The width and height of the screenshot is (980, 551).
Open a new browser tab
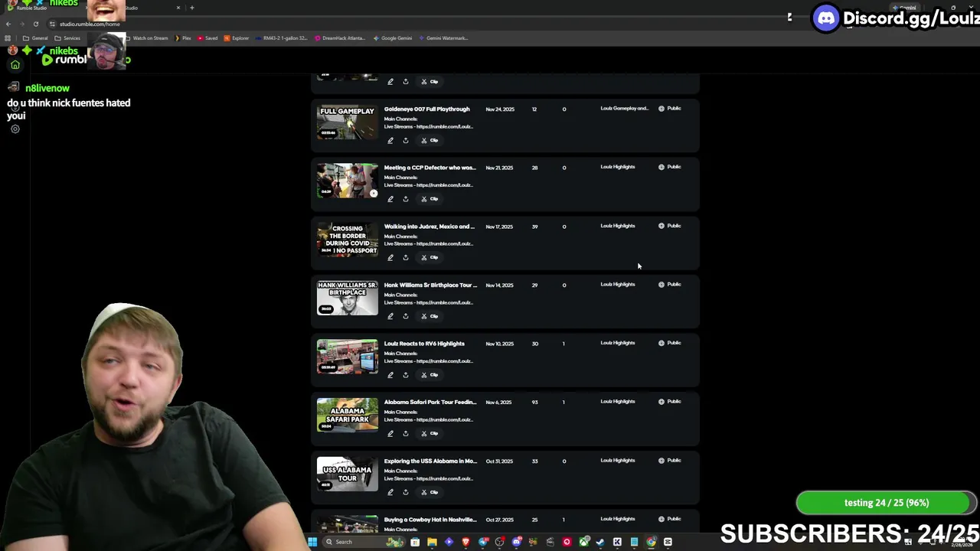tap(192, 8)
